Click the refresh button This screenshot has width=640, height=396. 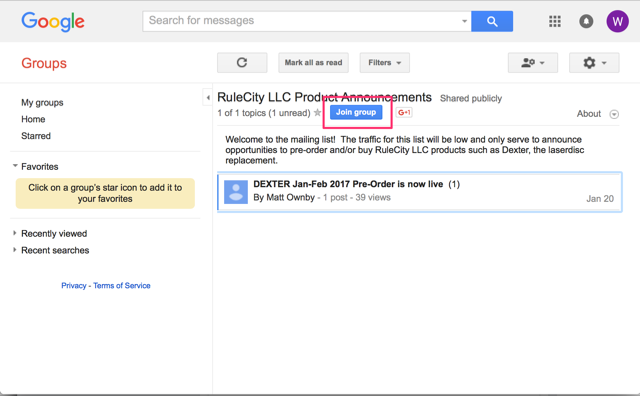click(242, 62)
